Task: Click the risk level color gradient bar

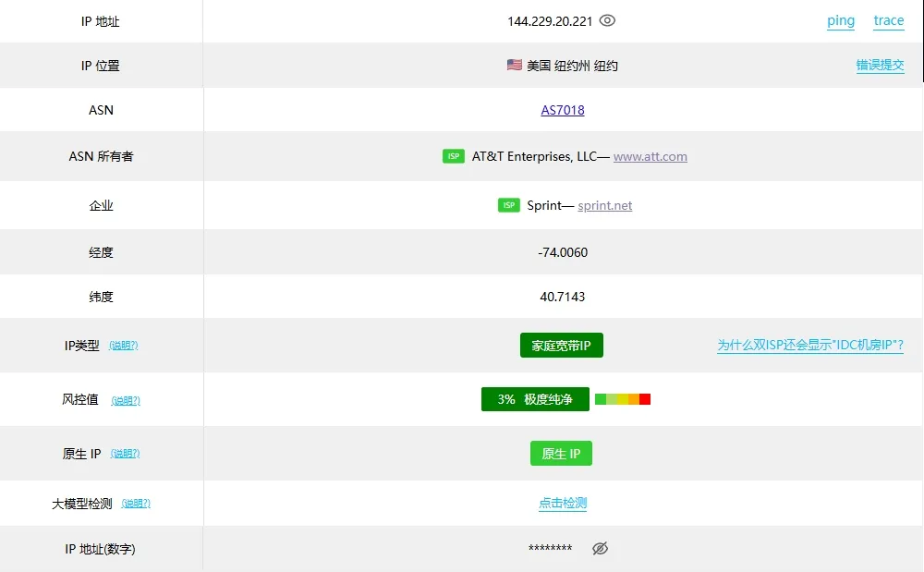Action: 622,399
